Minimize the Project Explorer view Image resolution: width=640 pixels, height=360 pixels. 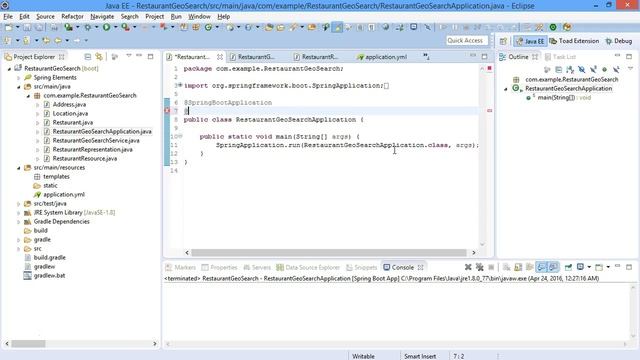(139, 56)
